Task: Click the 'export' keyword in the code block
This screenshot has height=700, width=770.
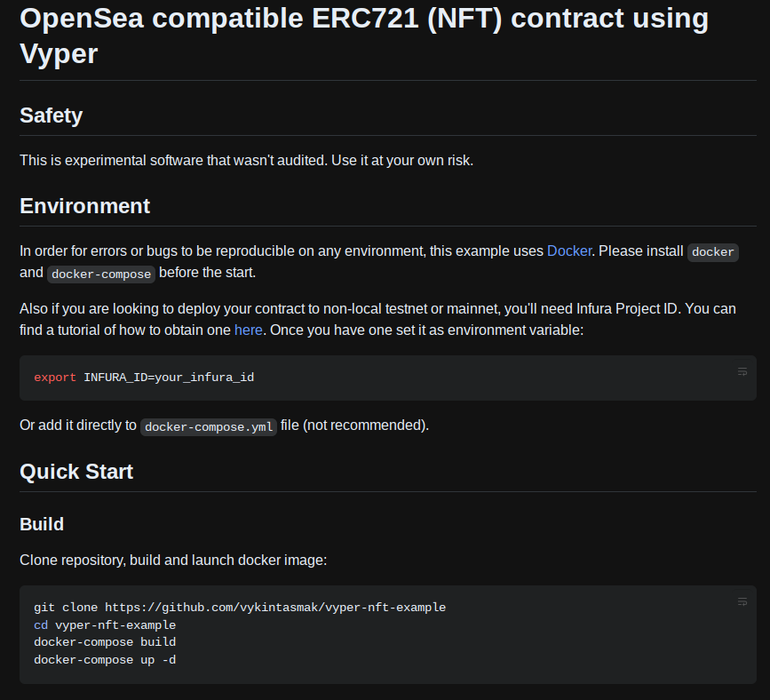Action: [x=55, y=378]
